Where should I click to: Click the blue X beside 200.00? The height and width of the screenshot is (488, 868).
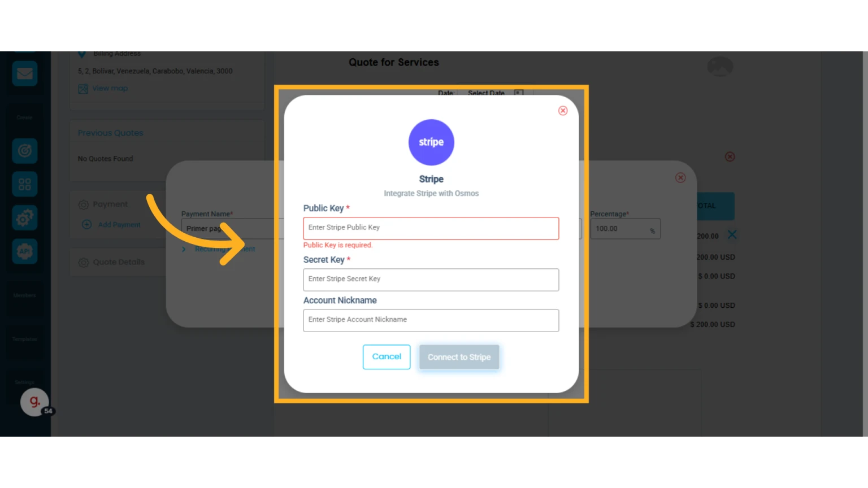pos(732,234)
